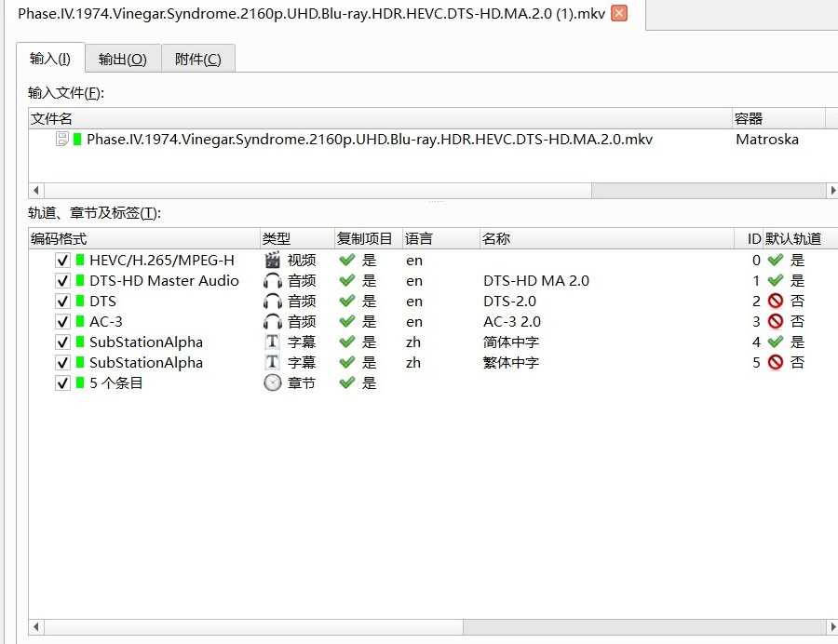The width and height of the screenshot is (838, 644).
Task: Click the copy-item checkmark of DTS track
Action: pyautogui.click(x=347, y=302)
